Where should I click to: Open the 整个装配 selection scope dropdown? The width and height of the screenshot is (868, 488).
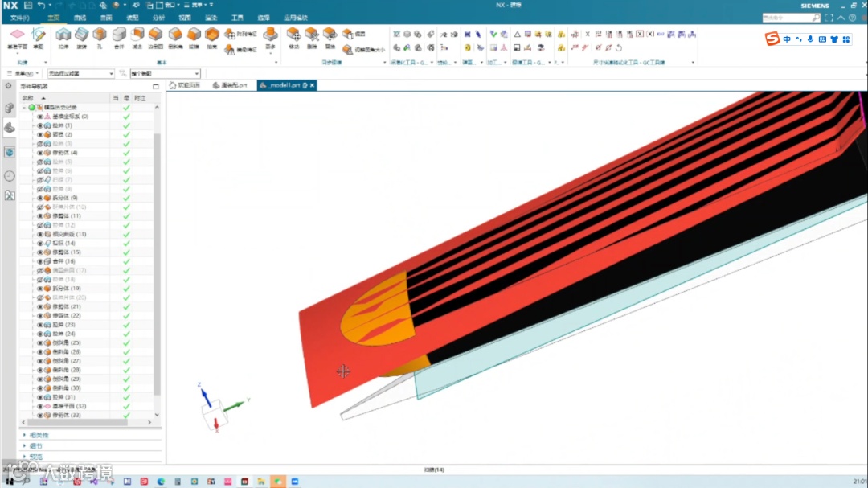point(165,73)
